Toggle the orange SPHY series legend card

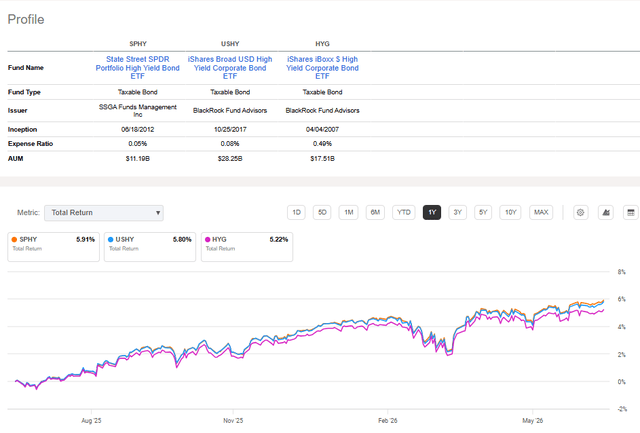[53, 247]
